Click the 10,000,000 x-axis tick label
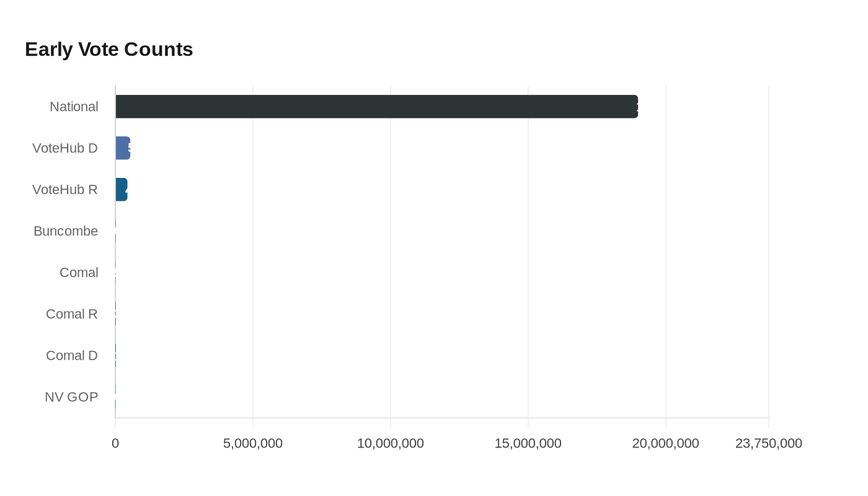This screenshot has width=868, height=496. (391, 443)
